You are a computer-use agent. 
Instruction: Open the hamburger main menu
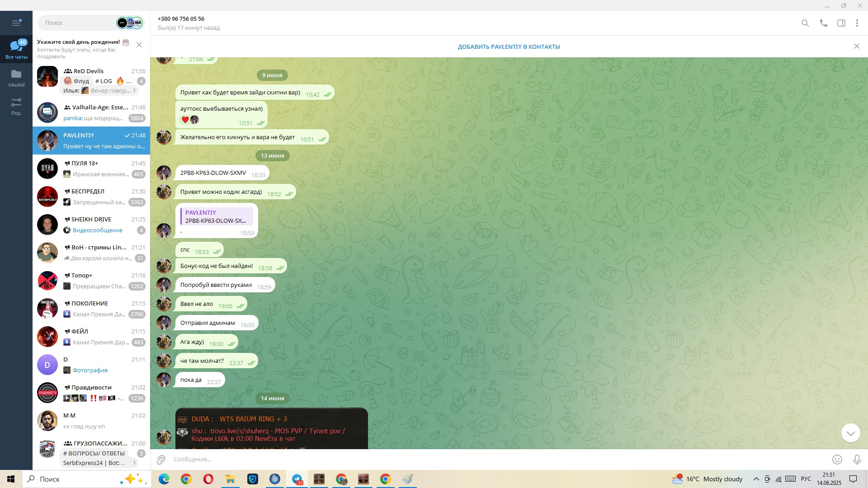(16, 23)
